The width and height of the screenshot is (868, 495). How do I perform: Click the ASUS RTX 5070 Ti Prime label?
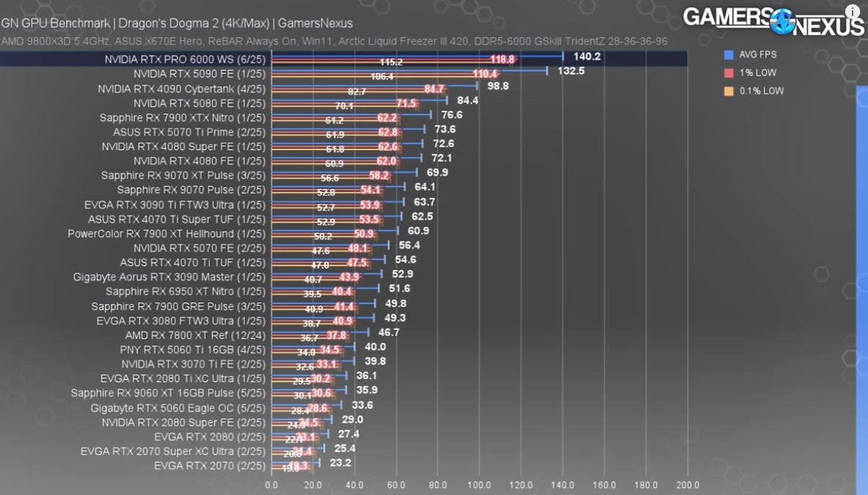click(189, 132)
